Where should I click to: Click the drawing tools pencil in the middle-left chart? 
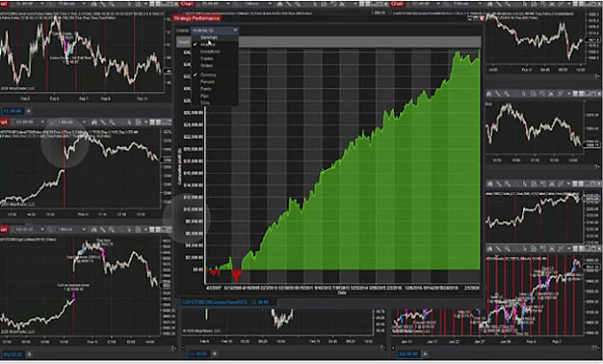(x=104, y=121)
